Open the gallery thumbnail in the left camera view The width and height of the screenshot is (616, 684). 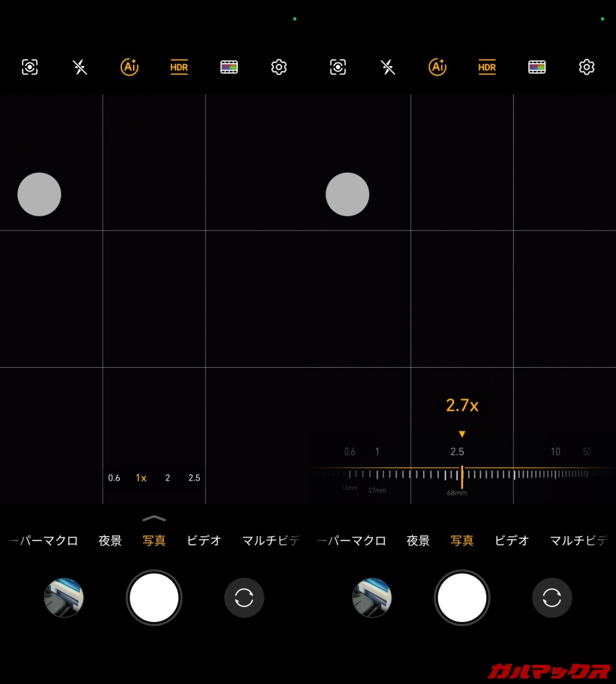point(64,597)
